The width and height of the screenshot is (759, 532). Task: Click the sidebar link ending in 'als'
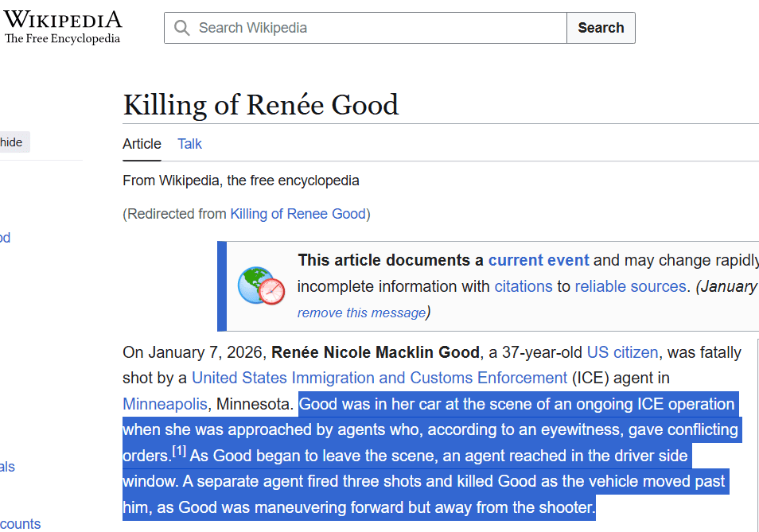7,467
